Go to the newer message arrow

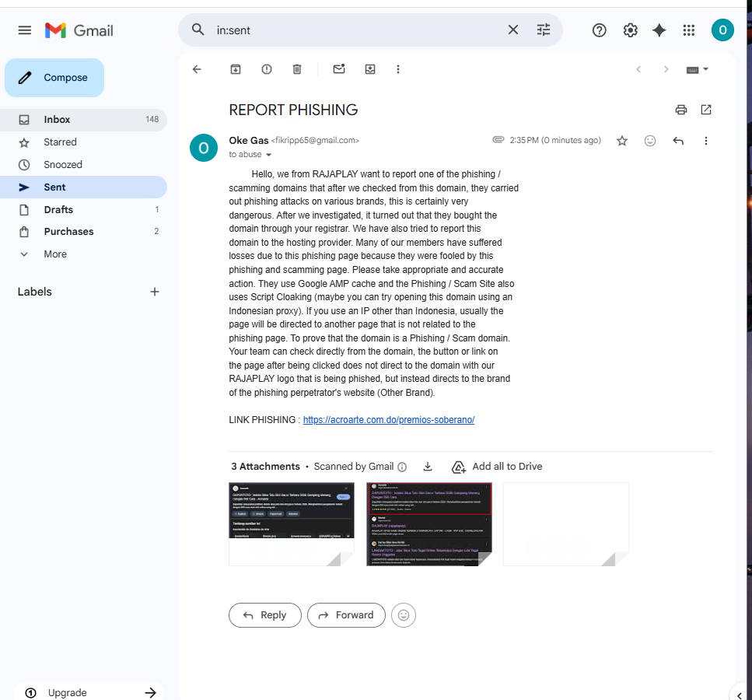coord(638,69)
